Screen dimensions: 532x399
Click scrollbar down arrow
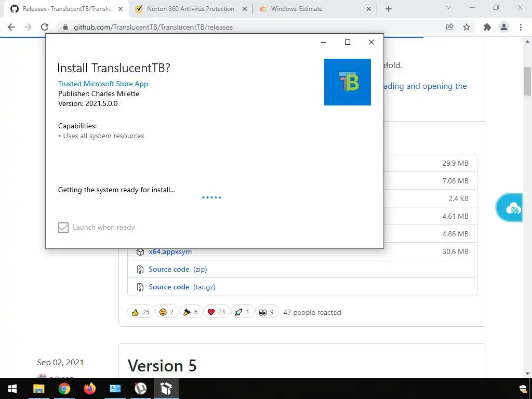coord(527,374)
